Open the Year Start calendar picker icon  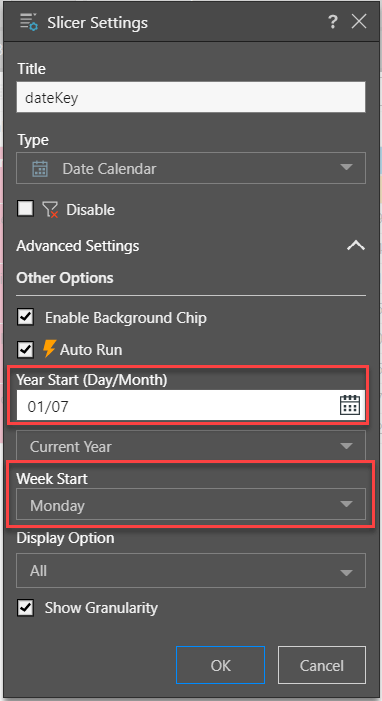point(350,405)
